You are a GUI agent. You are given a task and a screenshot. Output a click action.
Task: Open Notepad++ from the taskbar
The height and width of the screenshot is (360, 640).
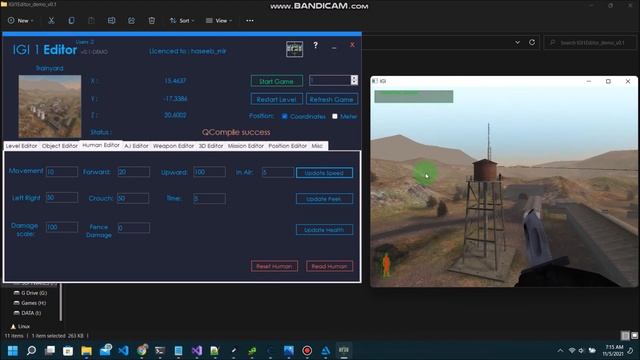tap(215, 351)
